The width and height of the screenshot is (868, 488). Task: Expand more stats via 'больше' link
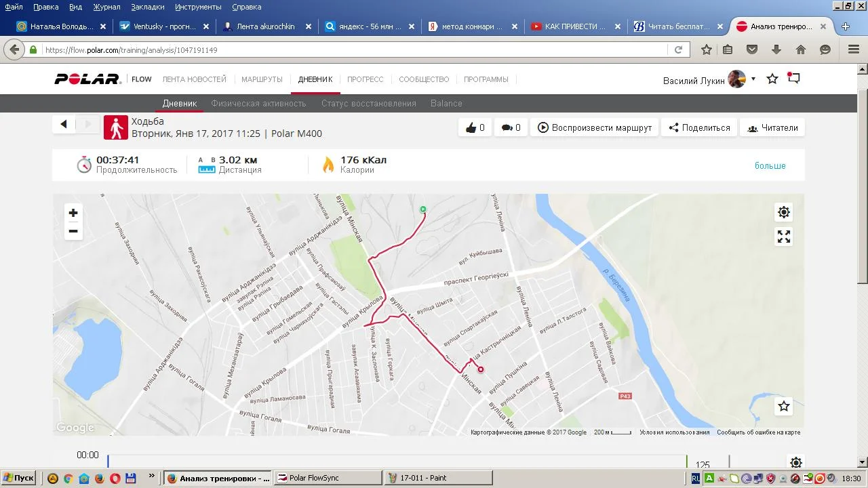click(770, 165)
